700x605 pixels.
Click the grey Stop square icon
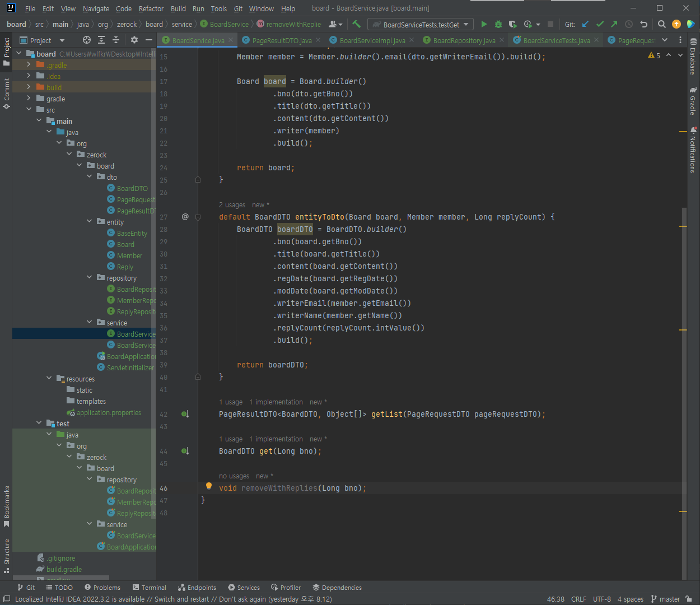550,24
